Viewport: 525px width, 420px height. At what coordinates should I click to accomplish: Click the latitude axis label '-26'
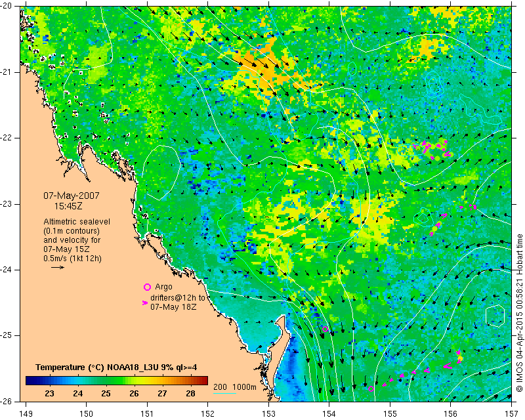coord(6,401)
